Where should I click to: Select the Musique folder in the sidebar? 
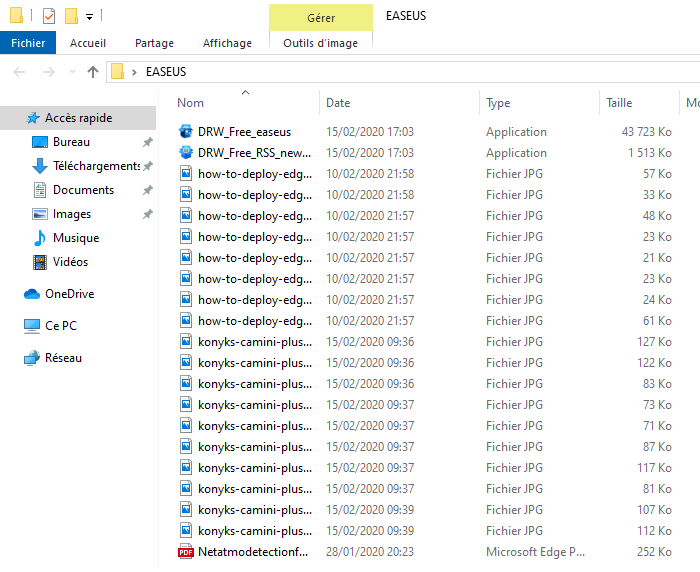point(75,238)
